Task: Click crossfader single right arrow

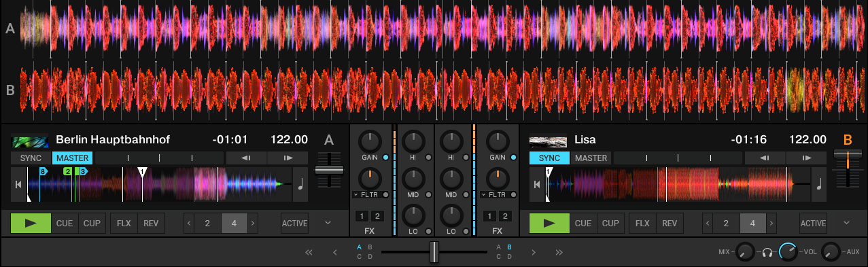Action: pos(534,252)
